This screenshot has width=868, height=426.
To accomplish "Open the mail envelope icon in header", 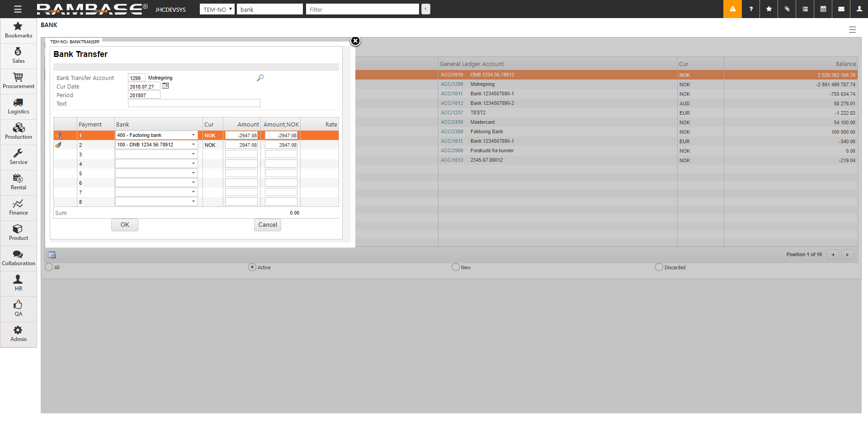I will [x=841, y=9].
